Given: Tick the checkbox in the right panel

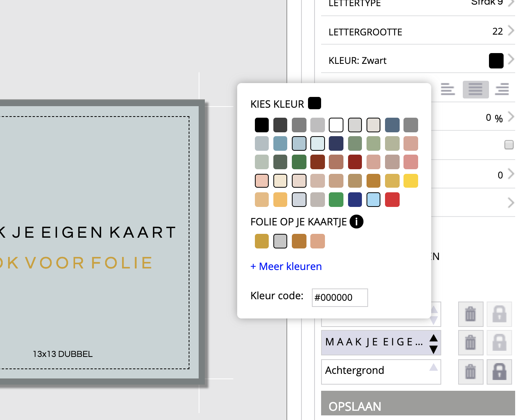Looking at the screenshot, I should (509, 145).
